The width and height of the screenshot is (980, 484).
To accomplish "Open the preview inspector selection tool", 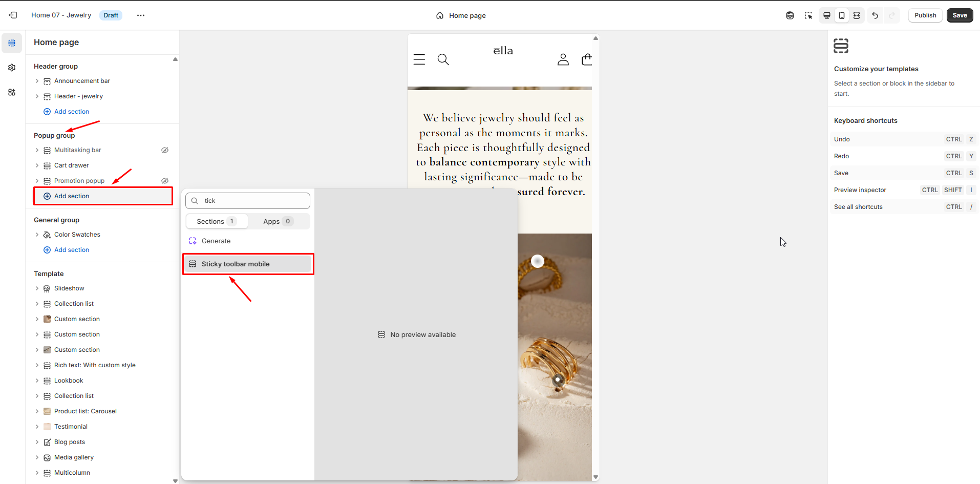I will point(808,15).
